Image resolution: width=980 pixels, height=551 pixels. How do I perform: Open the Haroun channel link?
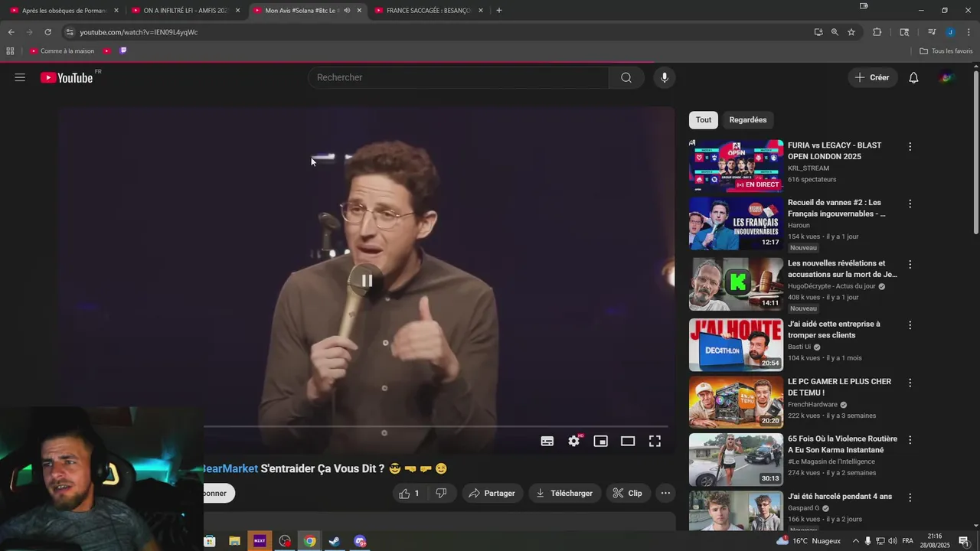coord(799,226)
